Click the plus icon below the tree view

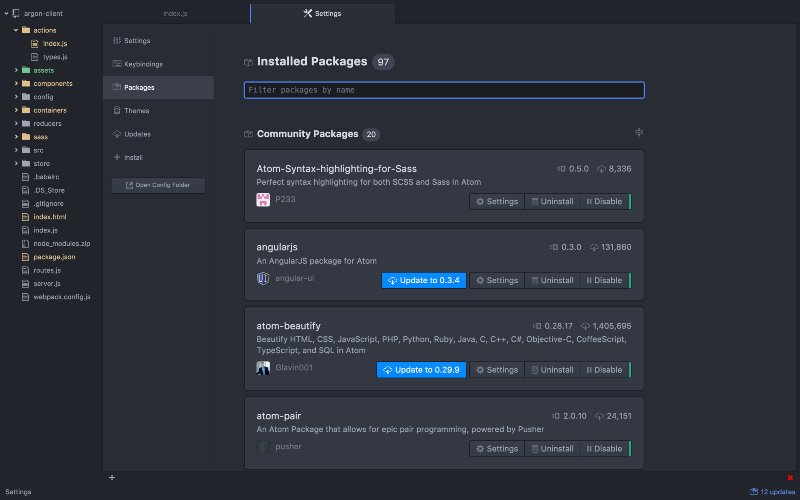tap(112, 478)
